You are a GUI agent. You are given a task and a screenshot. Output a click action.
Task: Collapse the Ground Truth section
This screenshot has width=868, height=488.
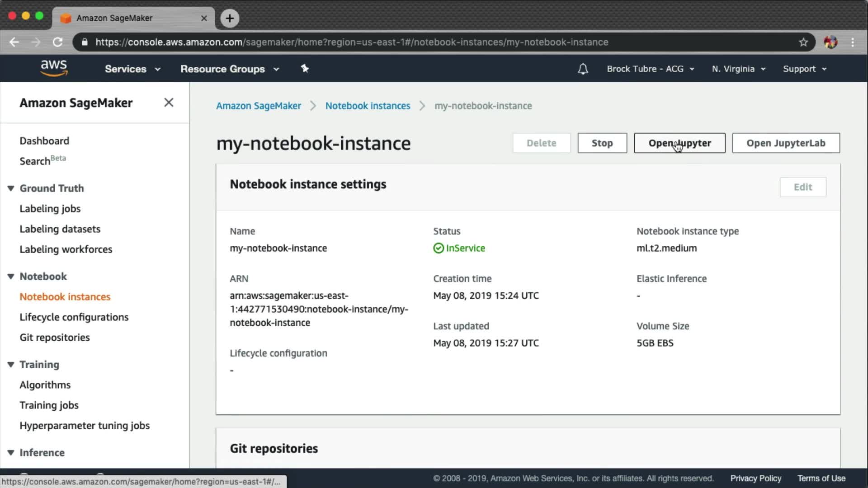click(11, 188)
